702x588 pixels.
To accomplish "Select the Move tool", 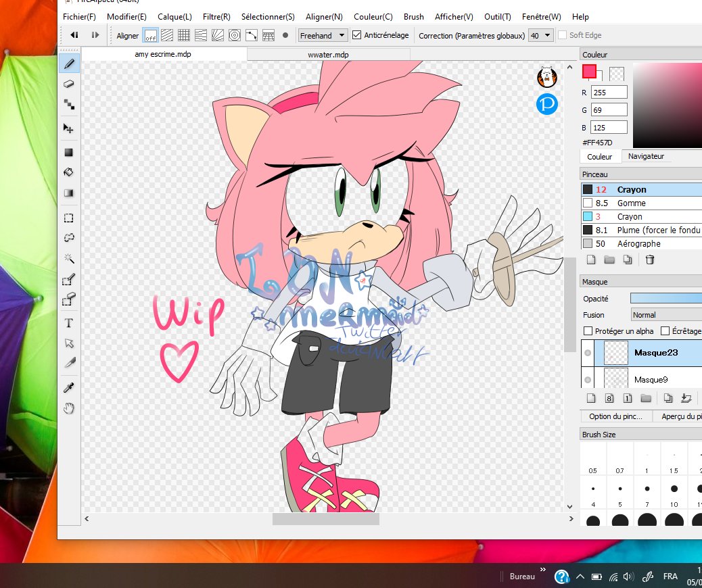I will click(69, 129).
